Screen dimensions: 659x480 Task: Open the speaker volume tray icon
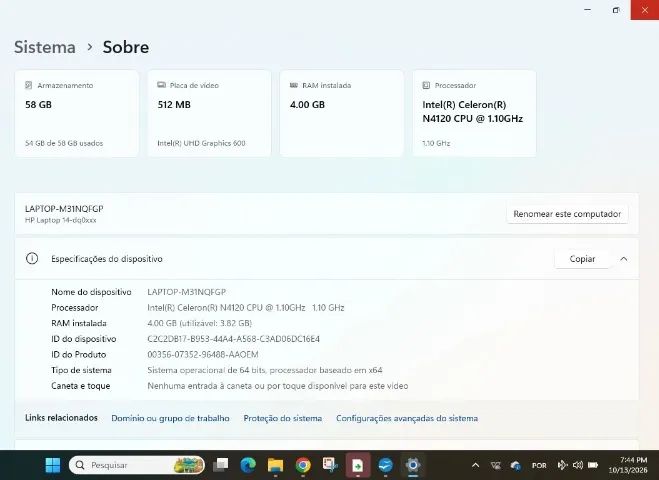577,465
